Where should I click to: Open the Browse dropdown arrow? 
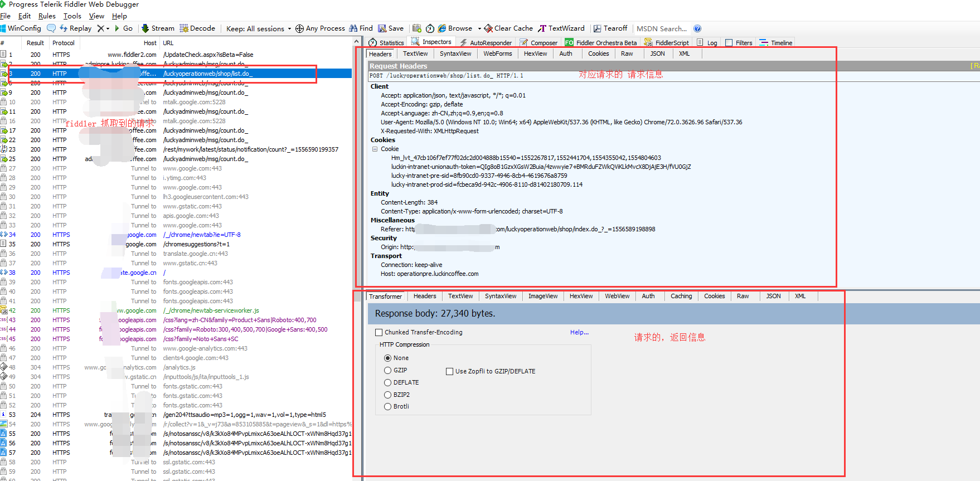(x=479, y=28)
